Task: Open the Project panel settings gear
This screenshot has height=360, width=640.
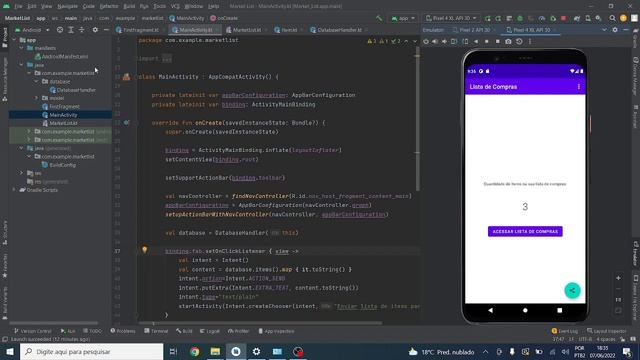Action: [x=95, y=30]
